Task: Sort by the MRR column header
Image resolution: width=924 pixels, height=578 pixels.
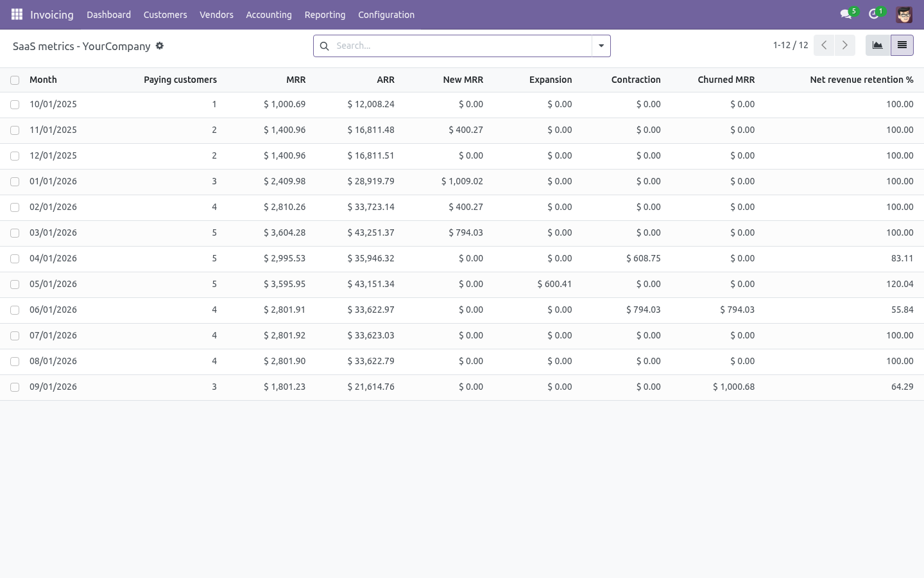Action: pos(296,80)
